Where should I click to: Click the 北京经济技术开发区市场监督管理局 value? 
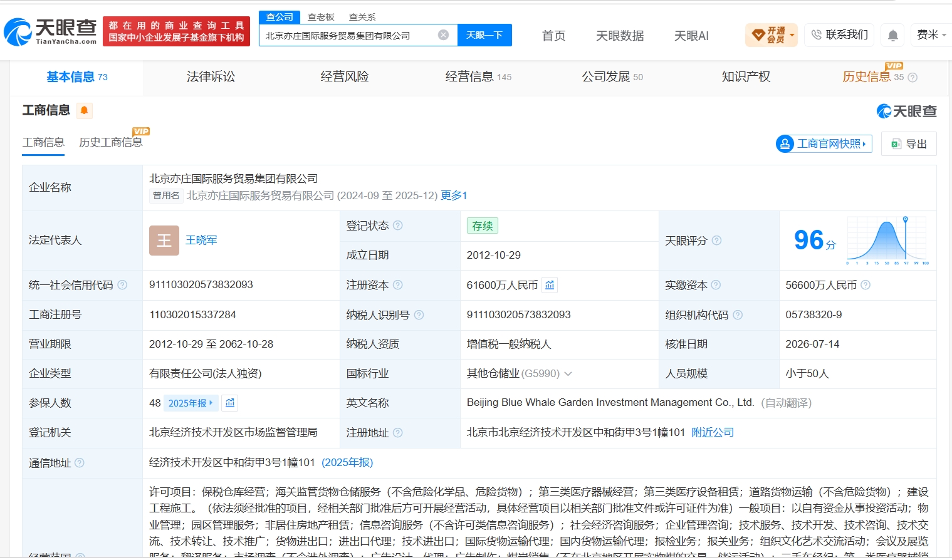click(233, 433)
